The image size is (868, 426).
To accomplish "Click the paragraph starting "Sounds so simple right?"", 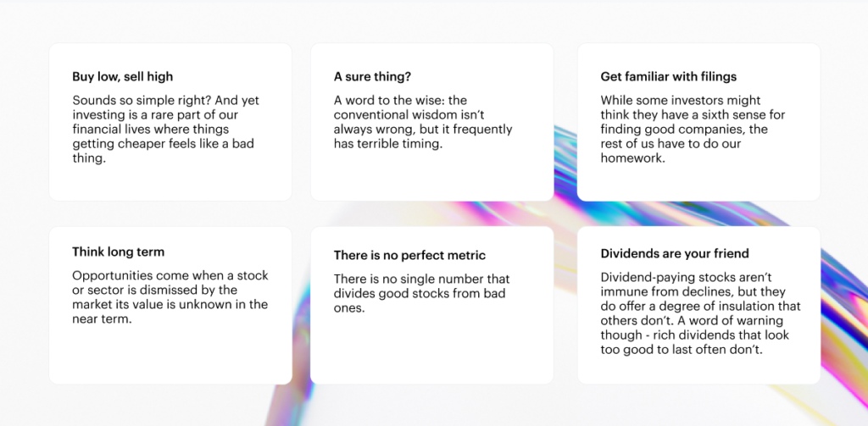I will pyautogui.click(x=165, y=129).
